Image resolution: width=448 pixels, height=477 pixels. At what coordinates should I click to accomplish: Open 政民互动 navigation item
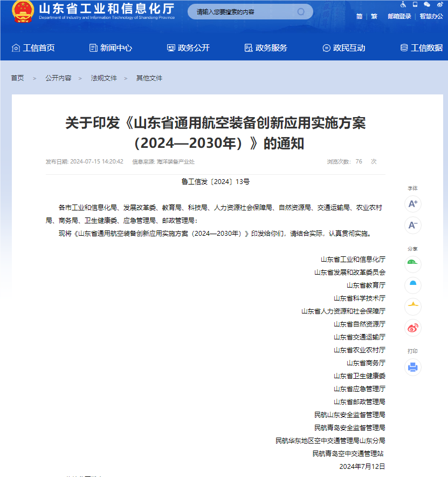tap(344, 48)
